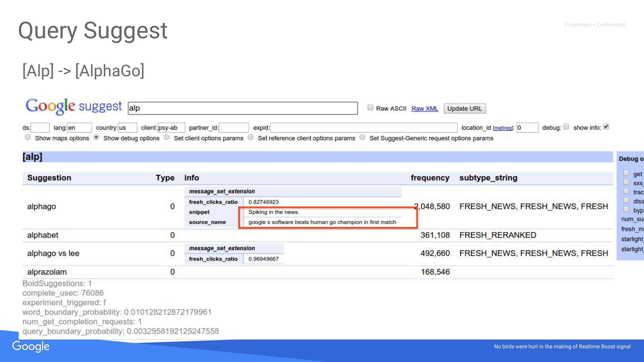Click the snippet 'Spiking in the news.'
This screenshot has height=362, width=644.
[x=274, y=212]
